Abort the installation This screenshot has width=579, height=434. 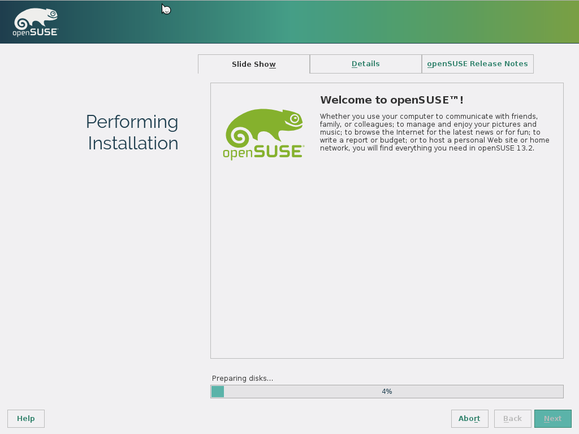(469, 418)
